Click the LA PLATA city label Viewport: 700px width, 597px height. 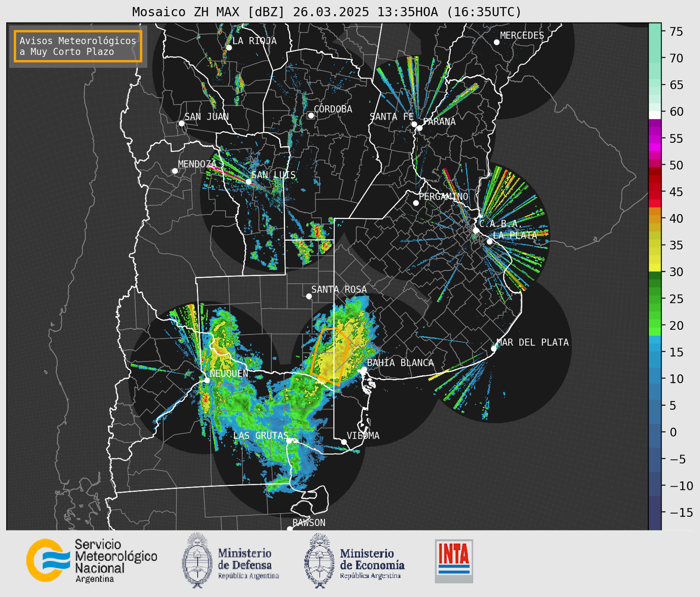tap(515, 235)
